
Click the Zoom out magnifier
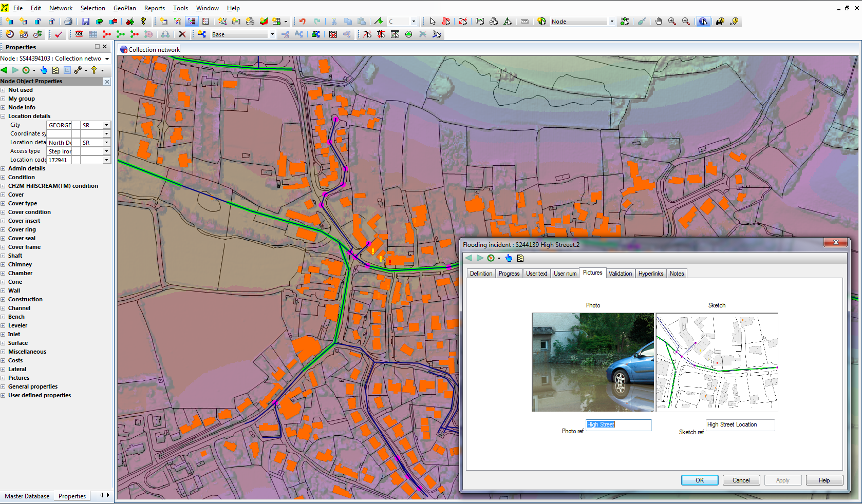(x=686, y=22)
